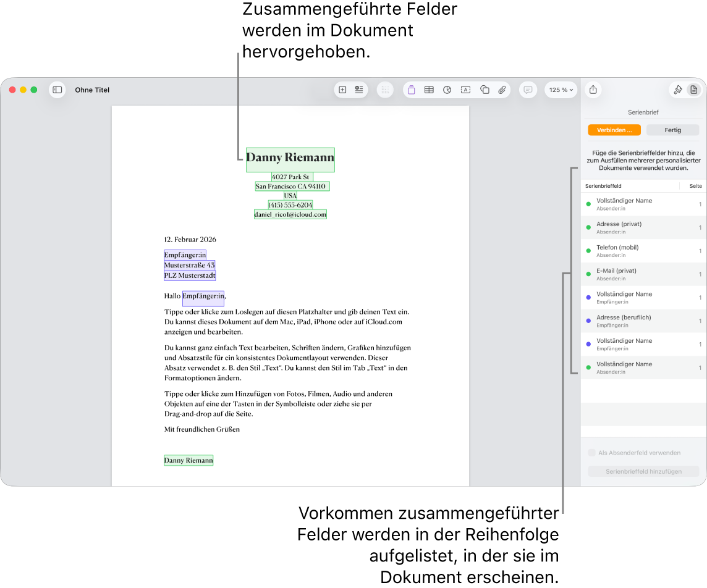Click San Francisco CA 94110 field
The image size is (707, 588).
[x=292, y=186]
